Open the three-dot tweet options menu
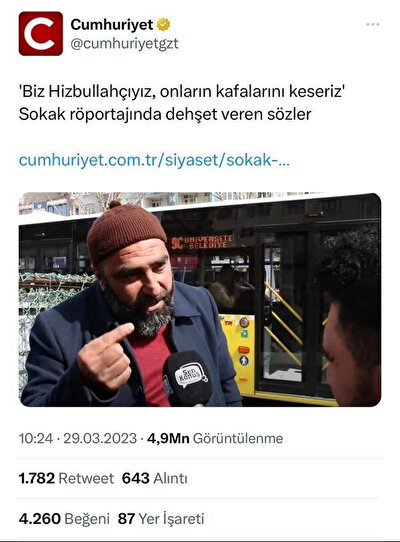 coord(373,24)
